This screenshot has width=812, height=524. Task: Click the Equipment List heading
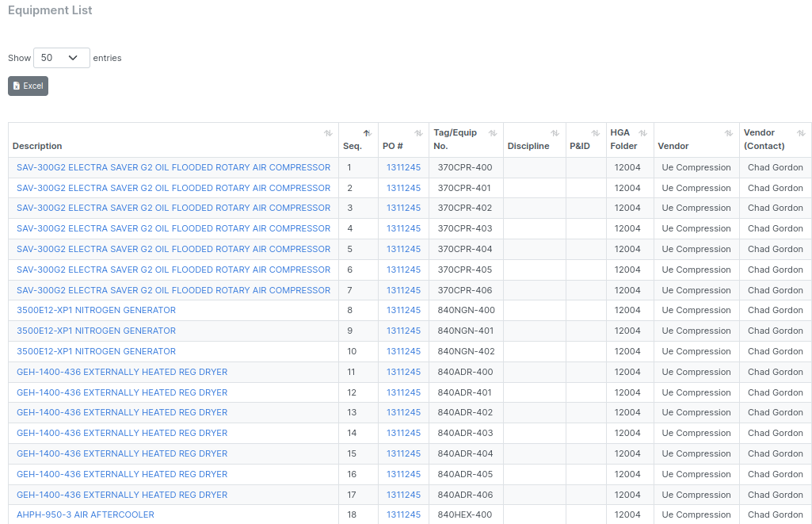(x=50, y=10)
